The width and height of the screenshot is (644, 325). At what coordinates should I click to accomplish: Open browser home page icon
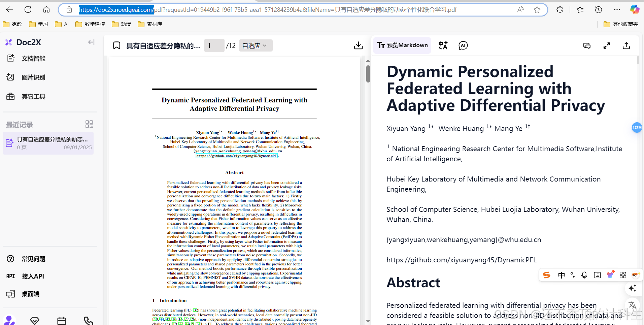tap(46, 9)
